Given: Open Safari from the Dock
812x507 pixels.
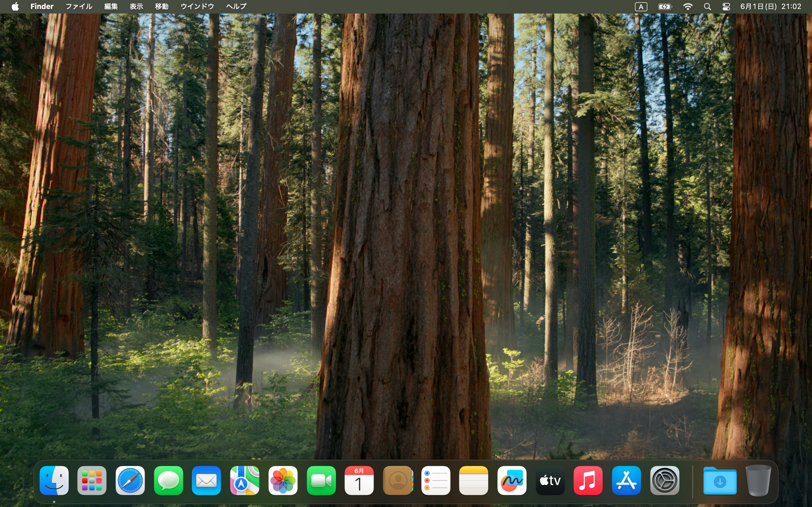Looking at the screenshot, I should [130, 480].
